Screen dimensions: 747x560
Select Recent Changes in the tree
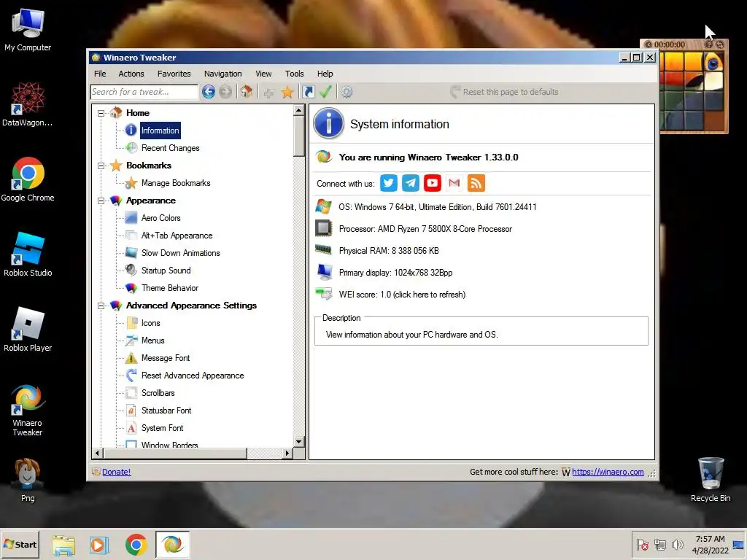(x=170, y=148)
